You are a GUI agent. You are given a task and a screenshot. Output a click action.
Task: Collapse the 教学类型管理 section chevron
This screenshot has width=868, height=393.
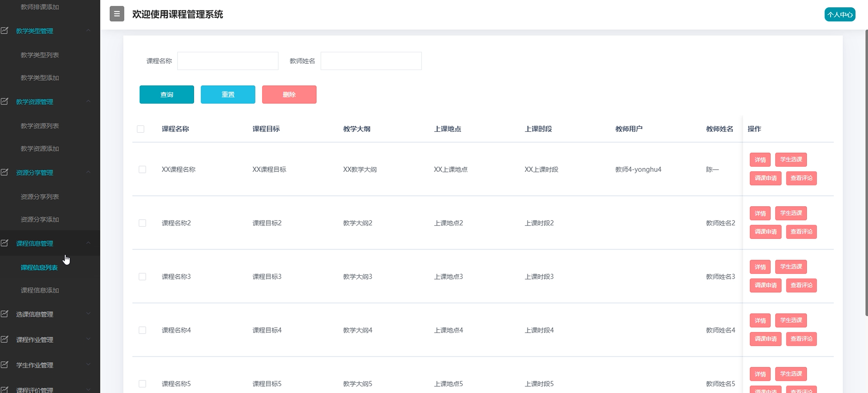pyautogui.click(x=88, y=31)
